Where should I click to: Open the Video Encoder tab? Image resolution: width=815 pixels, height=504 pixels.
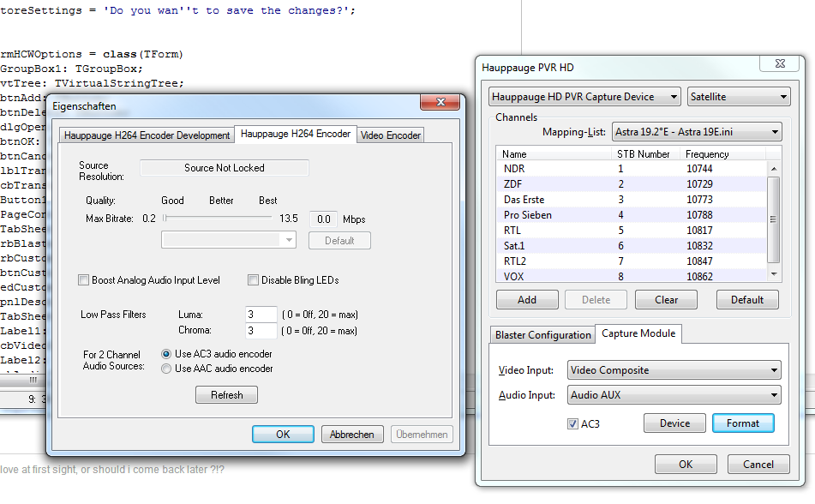click(x=390, y=135)
